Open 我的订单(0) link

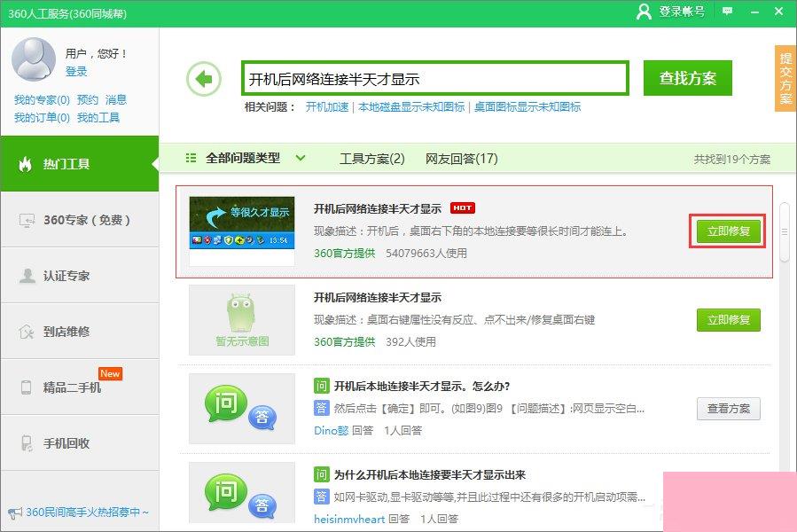tap(42, 118)
